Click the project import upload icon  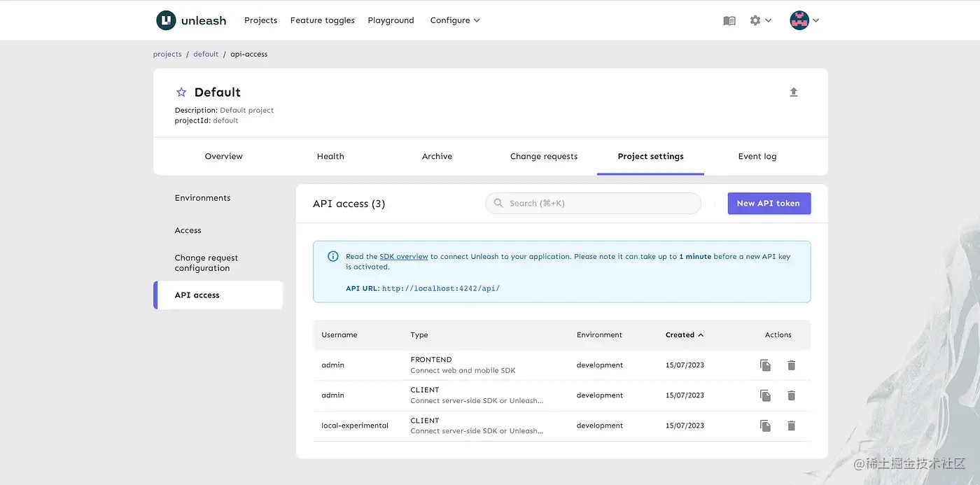click(794, 92)
